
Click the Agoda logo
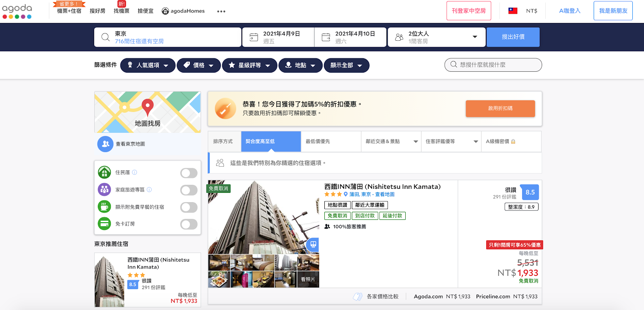[17, 11]
